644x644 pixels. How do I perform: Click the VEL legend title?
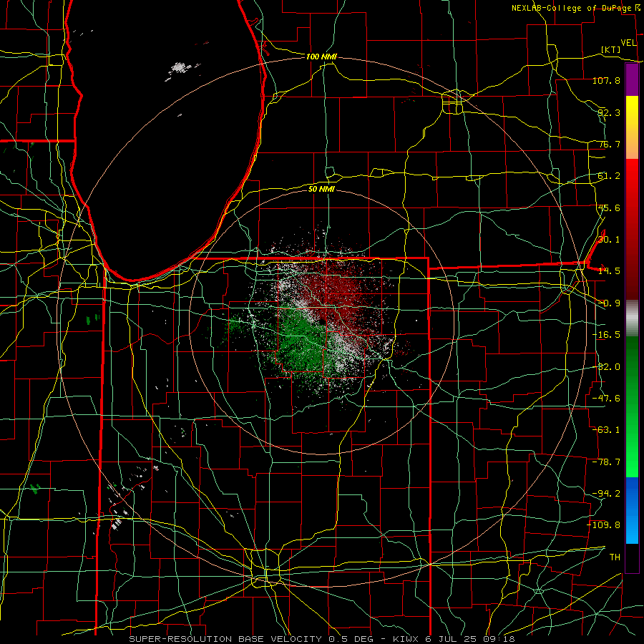(x=629, y=43)
